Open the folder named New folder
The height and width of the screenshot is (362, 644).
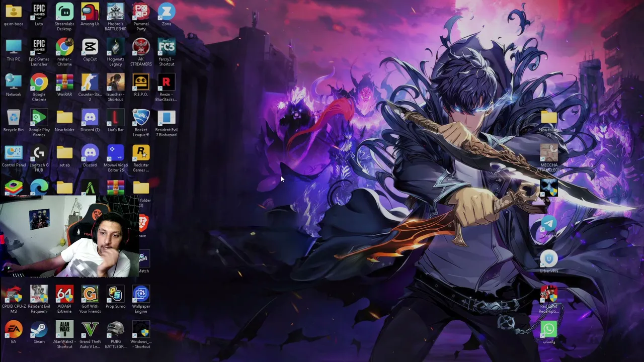pyautogui.click(x=64, y=121)
